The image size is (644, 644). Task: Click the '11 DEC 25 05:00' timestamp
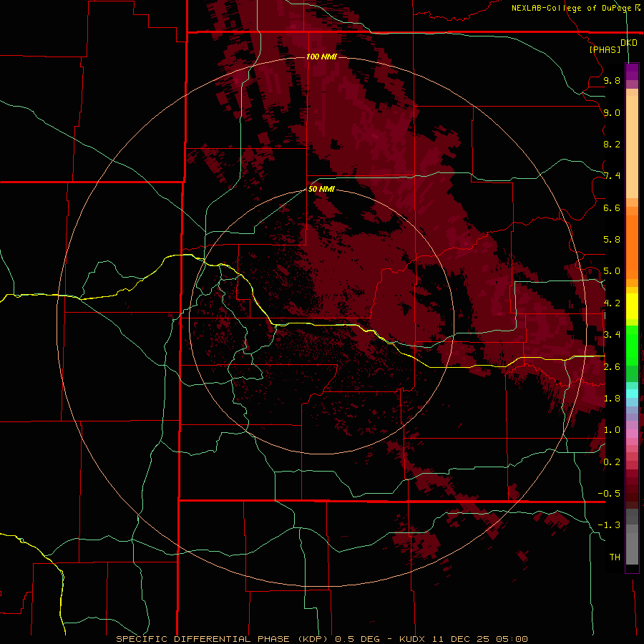coord(479,639)
